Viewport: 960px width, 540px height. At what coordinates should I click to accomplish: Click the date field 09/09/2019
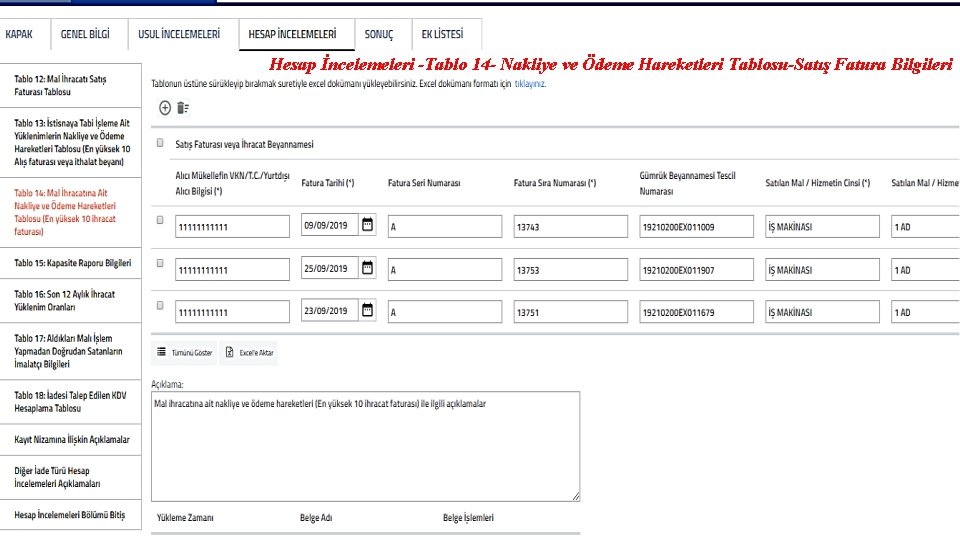coord(330,225)
